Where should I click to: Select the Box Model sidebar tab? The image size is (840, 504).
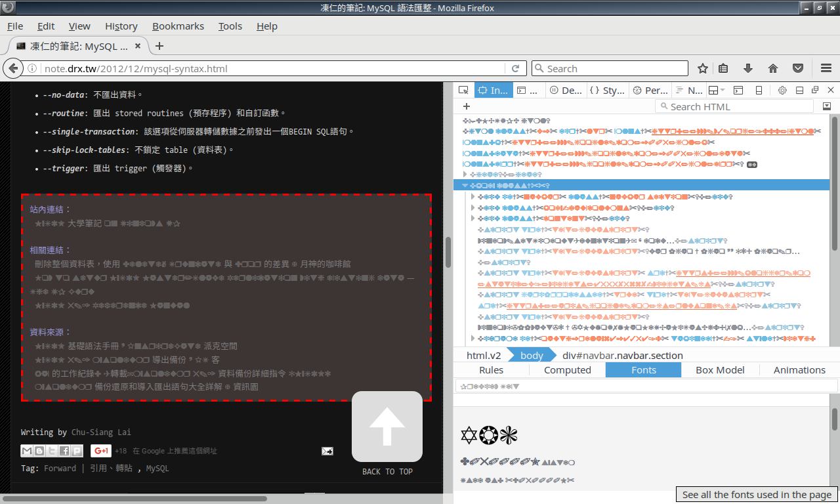[x=720, y=370]
